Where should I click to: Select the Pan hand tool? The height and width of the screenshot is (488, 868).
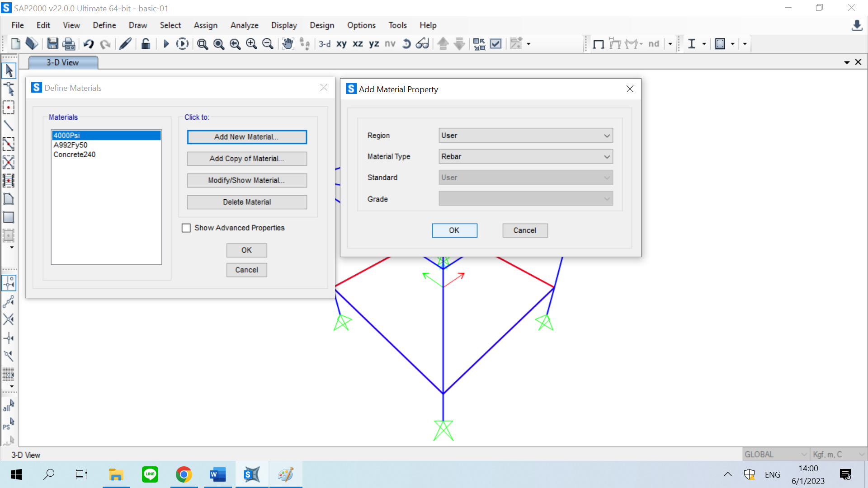(288, 44)
